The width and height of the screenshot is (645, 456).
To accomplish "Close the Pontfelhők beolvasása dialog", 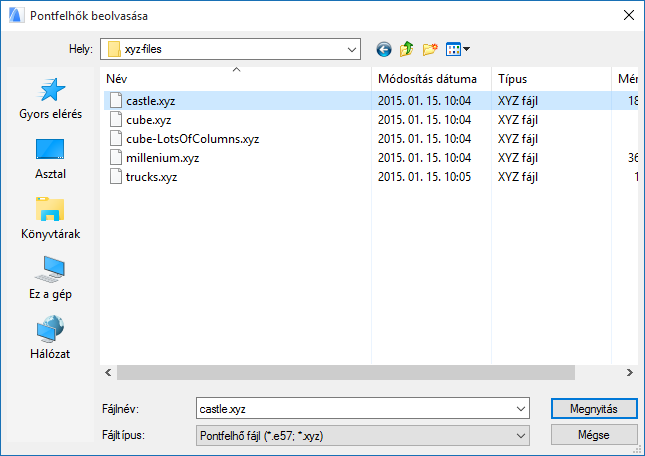I will click(629, 16).
